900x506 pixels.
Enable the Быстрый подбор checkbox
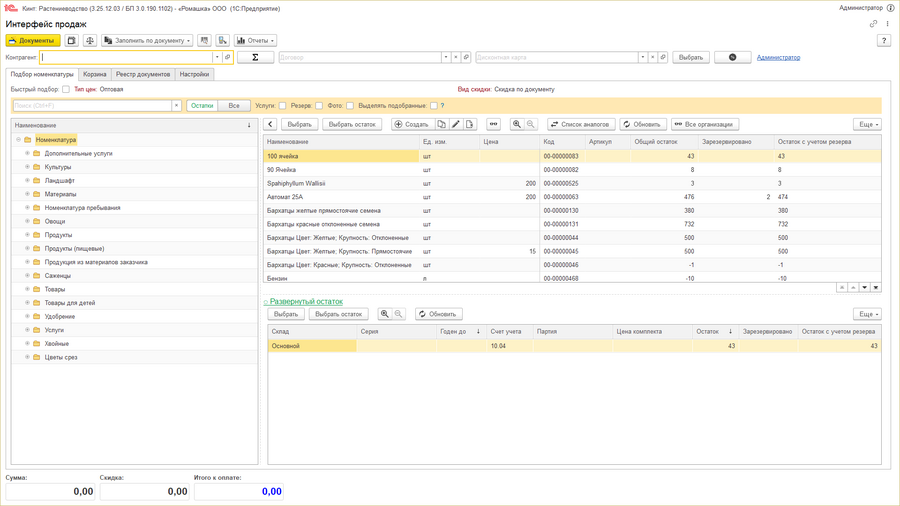66,90
